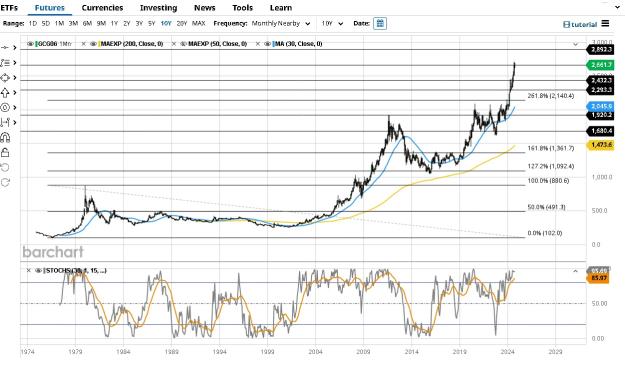Select the Fibonacci retracement tool icon
The image size is (625, 368).
tap(5, 63)
